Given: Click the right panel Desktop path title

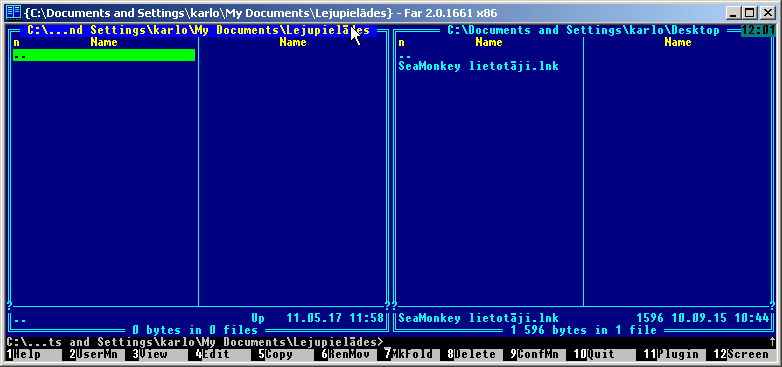Looking at the screenshot, I should (x=583, y=30).
